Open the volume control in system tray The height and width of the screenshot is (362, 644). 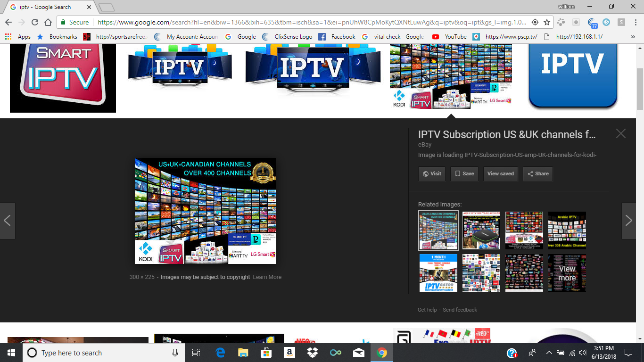click(x=583, y=353)
